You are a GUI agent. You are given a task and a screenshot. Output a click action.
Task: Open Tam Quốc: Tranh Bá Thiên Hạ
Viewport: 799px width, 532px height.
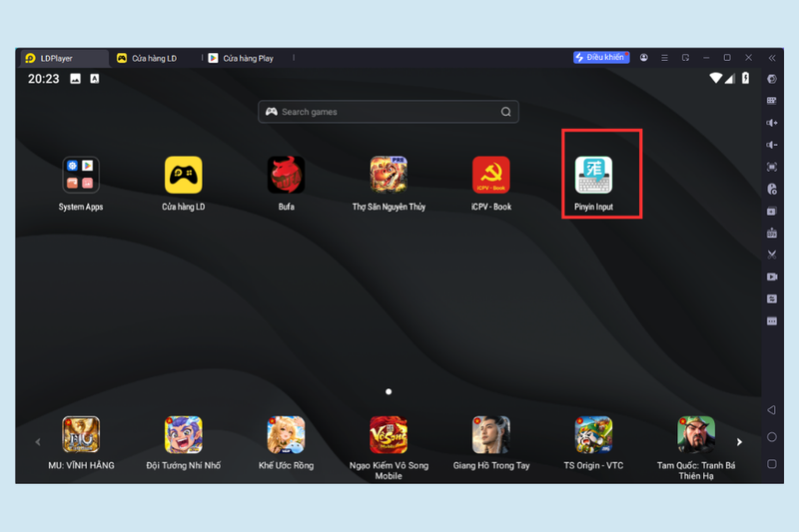(696, 435)
